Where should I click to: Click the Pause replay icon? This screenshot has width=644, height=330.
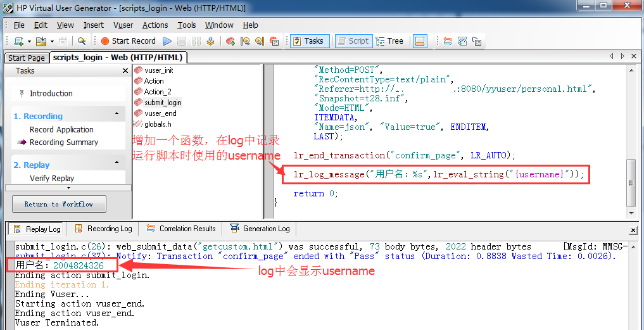pos(196,41)
